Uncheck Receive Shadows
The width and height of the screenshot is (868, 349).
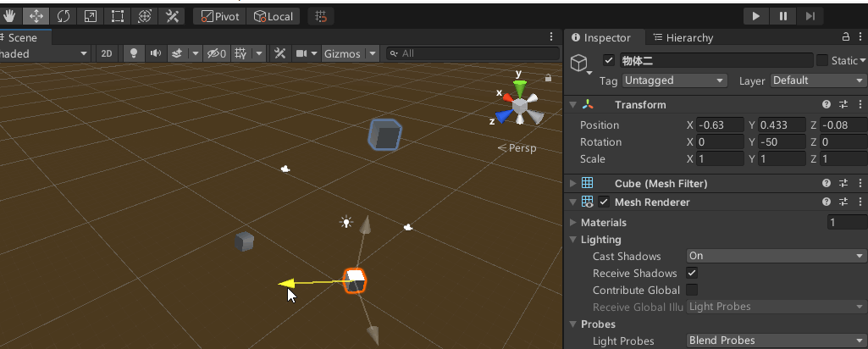(x=692, y=273)
